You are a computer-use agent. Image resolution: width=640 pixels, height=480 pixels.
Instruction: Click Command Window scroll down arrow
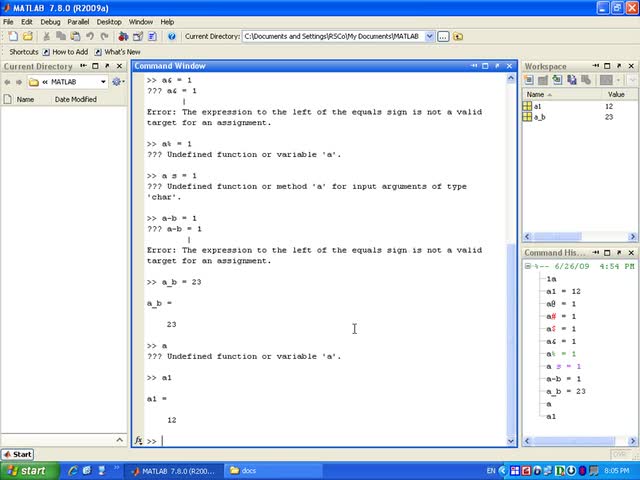[x=511, y=441]
